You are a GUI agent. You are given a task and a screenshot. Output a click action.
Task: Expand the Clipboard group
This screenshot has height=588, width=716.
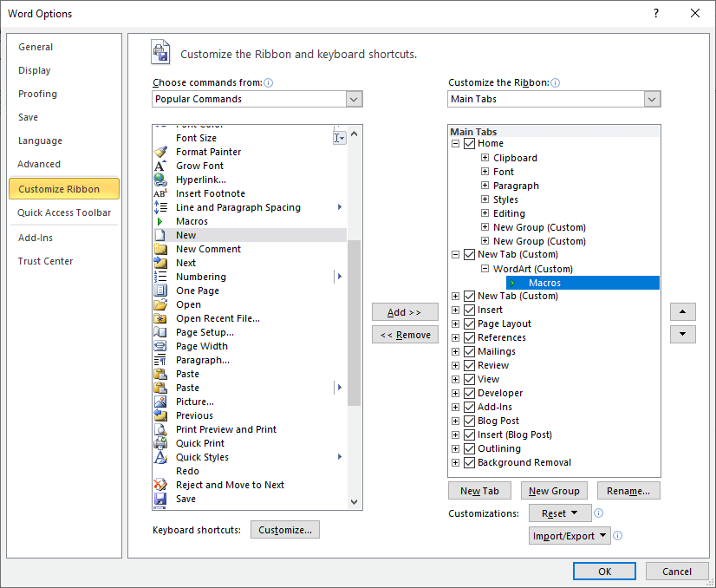point(485,158)
